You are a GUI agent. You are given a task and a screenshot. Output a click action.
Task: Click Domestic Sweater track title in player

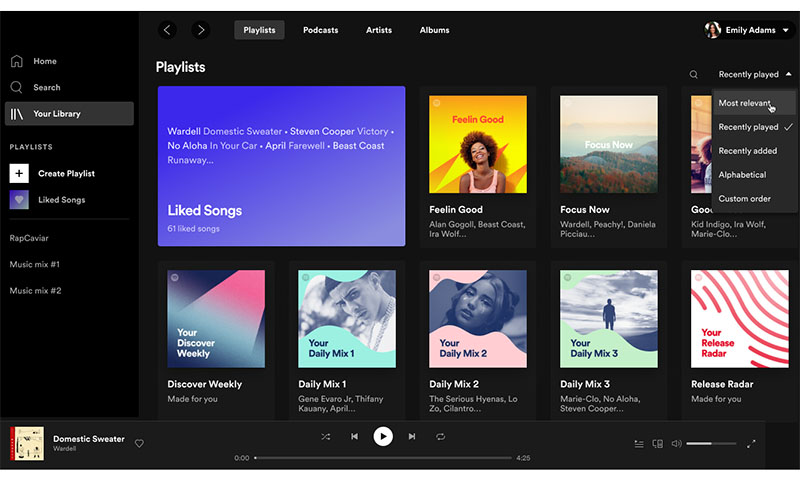click(x=89, y=439)
